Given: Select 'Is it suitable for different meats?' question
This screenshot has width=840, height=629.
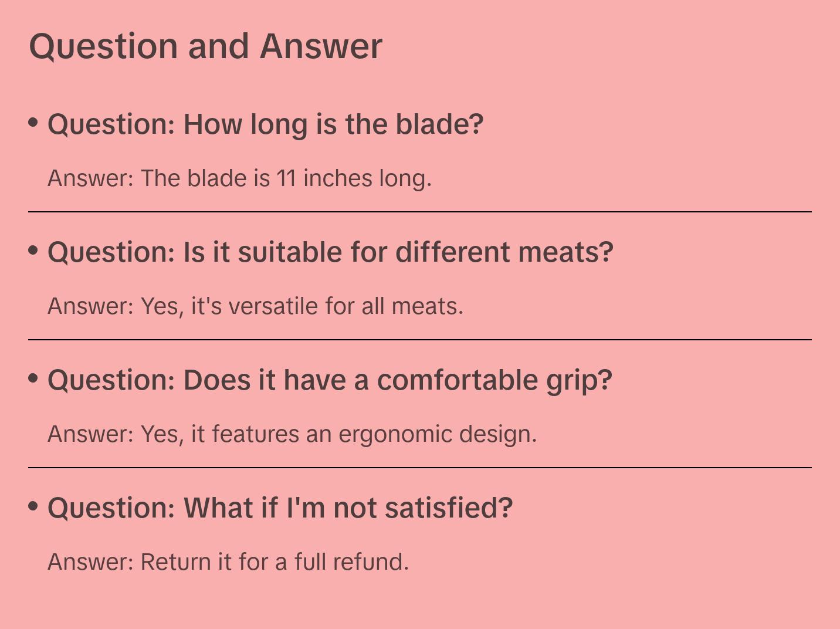Looking at the screenshot, I should pyautogui.click(x=330, y=252).
